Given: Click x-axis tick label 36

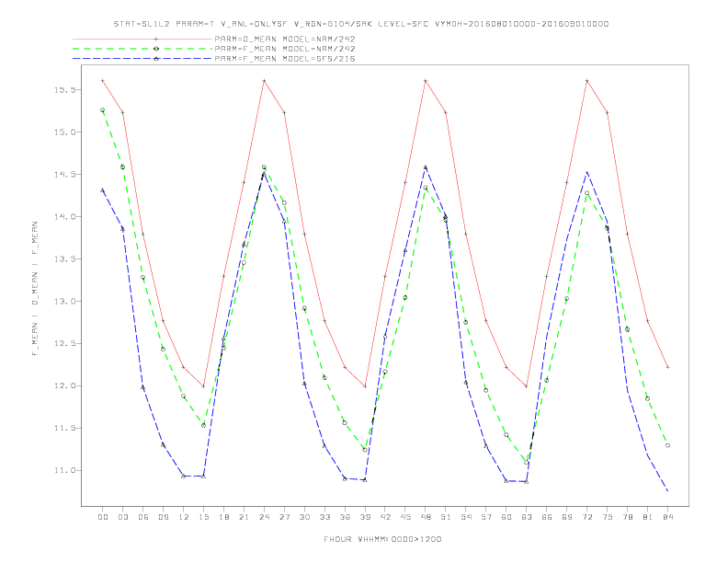Looking at the screenshot, I should click(x=345, y=517).
